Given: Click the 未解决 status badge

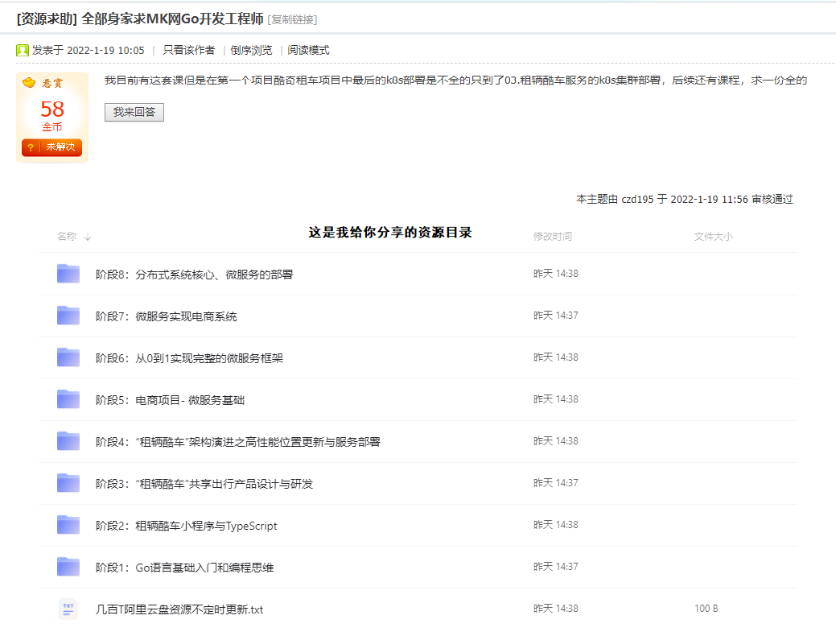Looking at the screenshot, I should [52, 147].
